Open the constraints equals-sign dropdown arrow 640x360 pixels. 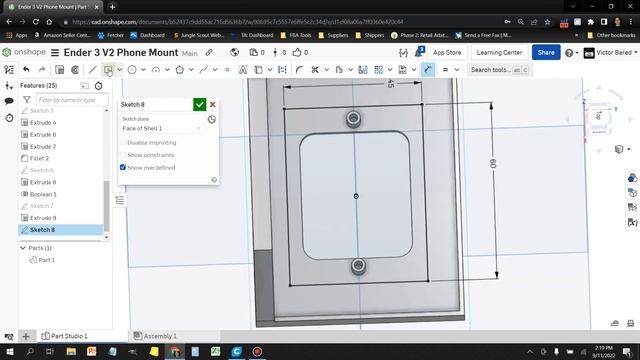(457, 70)
